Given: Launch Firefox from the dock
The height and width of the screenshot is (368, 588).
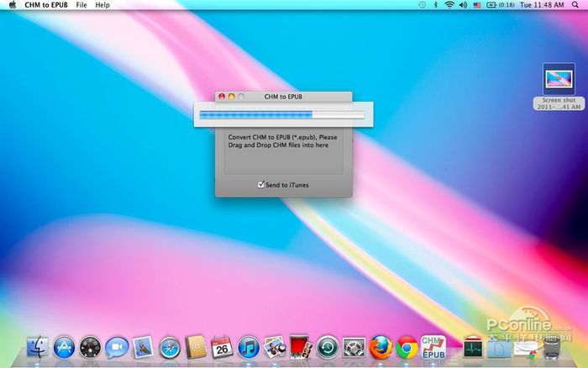Looking at the screenshot, I should click(x=381, y=347).
